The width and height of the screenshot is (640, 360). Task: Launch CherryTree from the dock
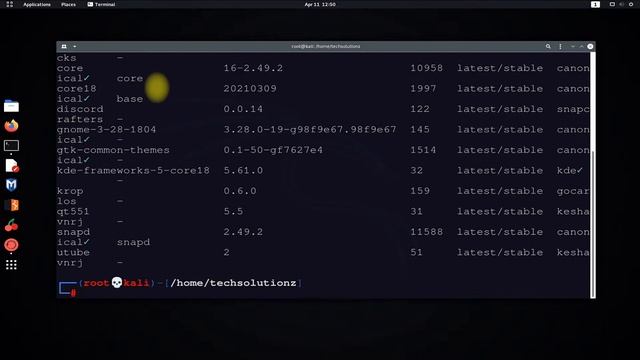[11, 225]
